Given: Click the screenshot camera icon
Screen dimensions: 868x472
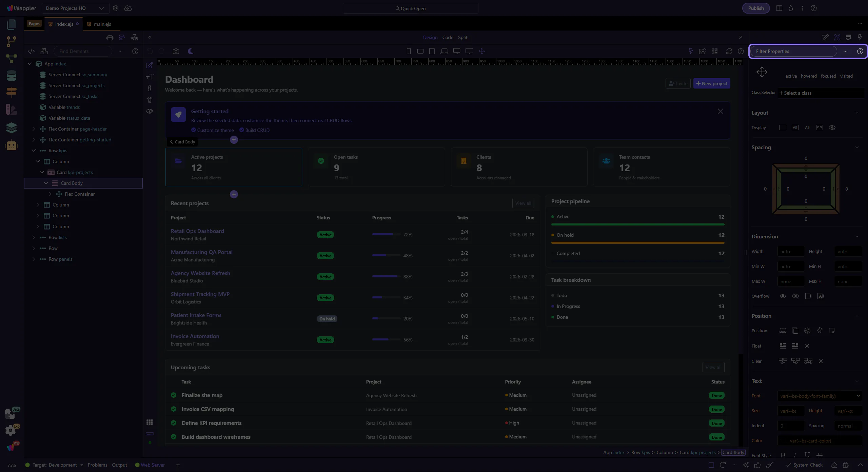Looking at the screenshot, I should [176, 51].
